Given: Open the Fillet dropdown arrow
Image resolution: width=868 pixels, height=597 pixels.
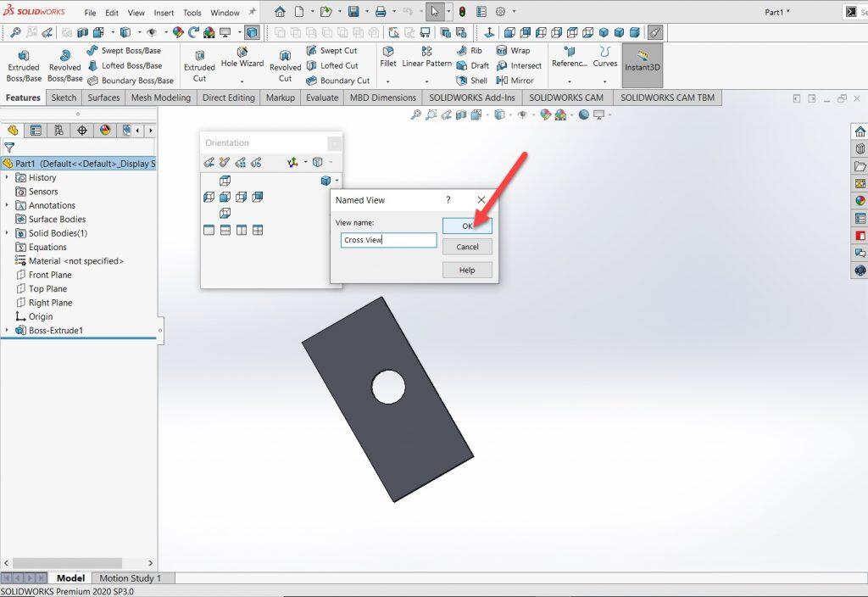Looking at the screenshot, I should tap(387, 81).
